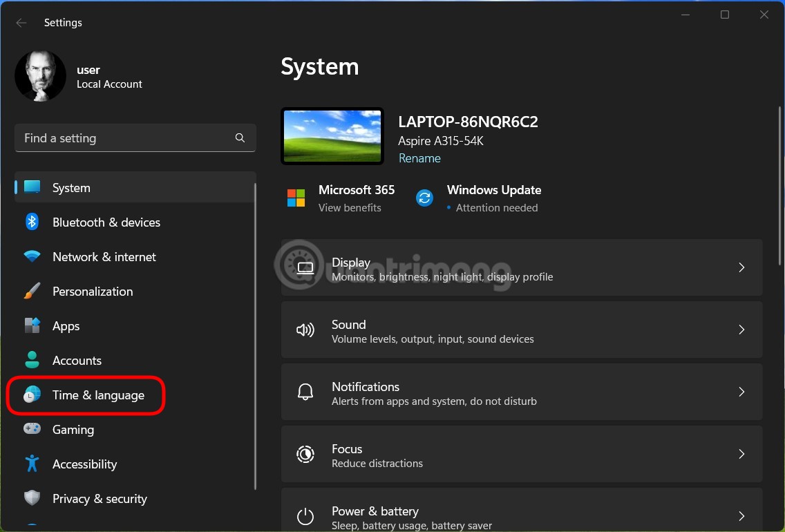This screenshot has width=785, height=532.
Task: Click the Accessibility figure icon
Action: (x=32, y=464)
